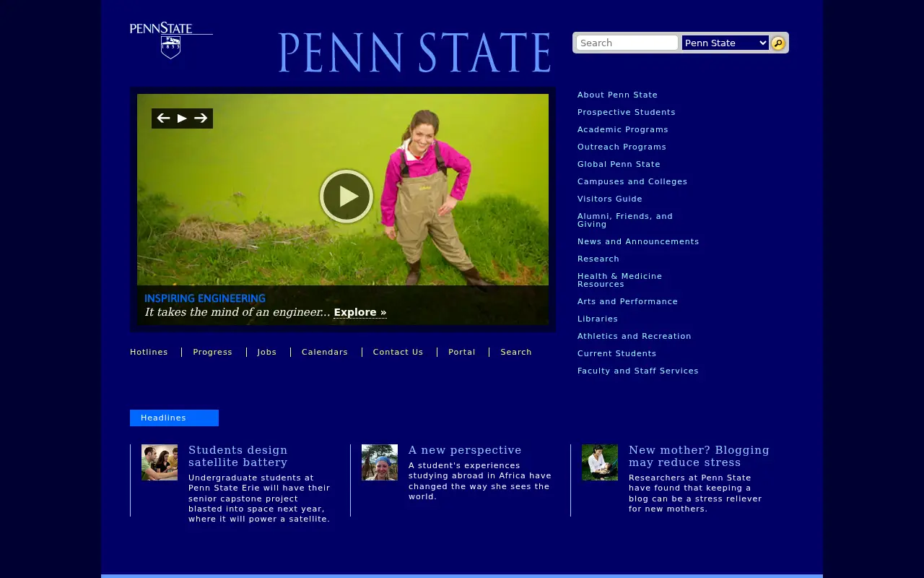Open New mother? Blogging headline
Image resolution: width=924 pixels, height=578 pixels.
699,457
